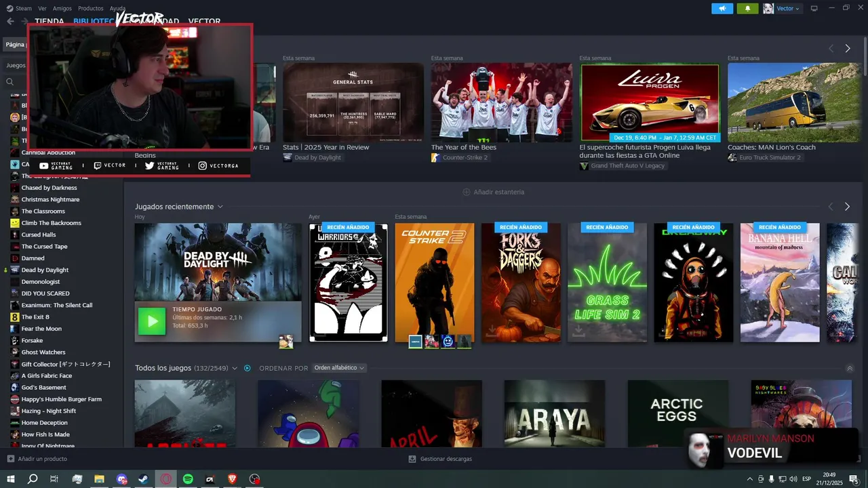Open the Windows notification center icon
The width and height of the screenshot is (868, 488).
[854, 479]
